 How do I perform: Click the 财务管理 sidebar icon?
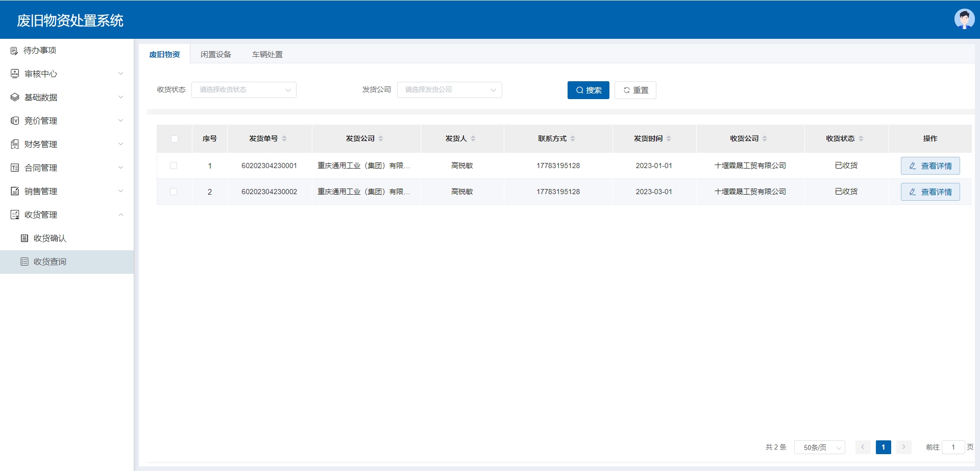pyautogui.click(x=15, y=145)
